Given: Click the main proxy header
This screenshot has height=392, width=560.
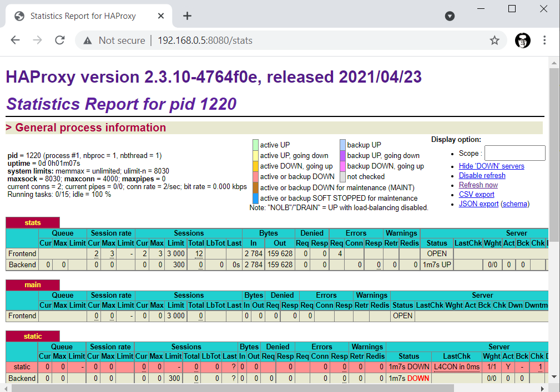Looking at the screenshot, I should [33, 284].
